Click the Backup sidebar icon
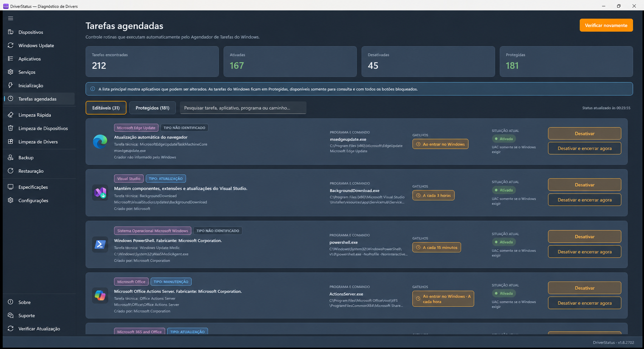Viewport: 644px width, 349px height. [11, 157]
